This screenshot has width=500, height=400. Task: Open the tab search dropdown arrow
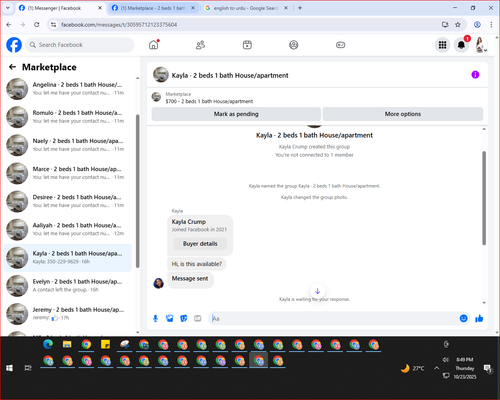tap(8, 8)
